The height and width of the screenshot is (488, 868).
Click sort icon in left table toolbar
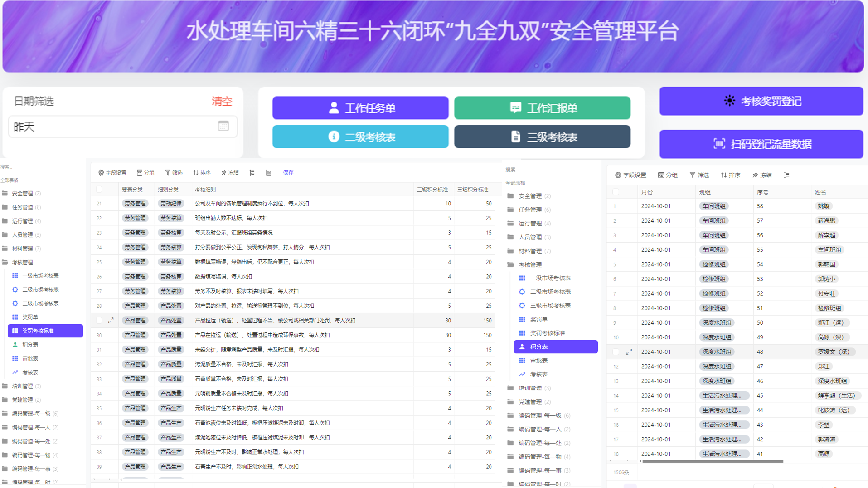point(202,172)
